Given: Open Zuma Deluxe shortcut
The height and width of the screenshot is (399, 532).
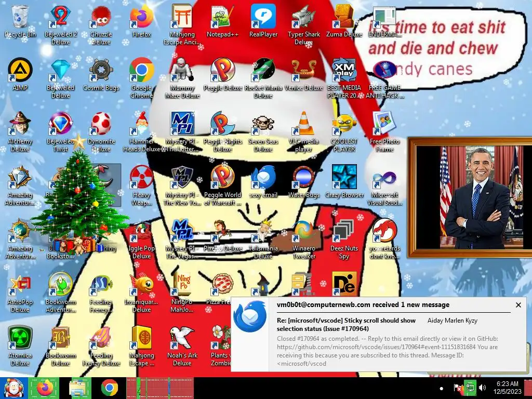Looking at the screenshot, I should point(344,21).
